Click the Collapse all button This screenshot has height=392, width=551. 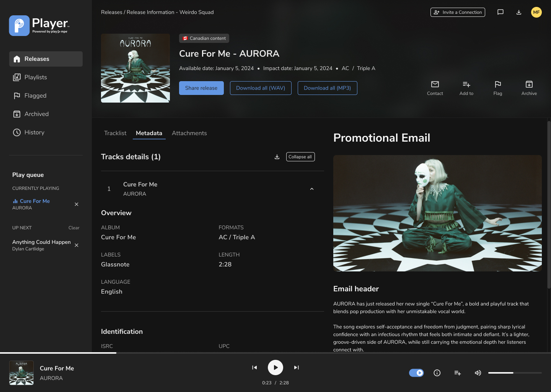300,157
